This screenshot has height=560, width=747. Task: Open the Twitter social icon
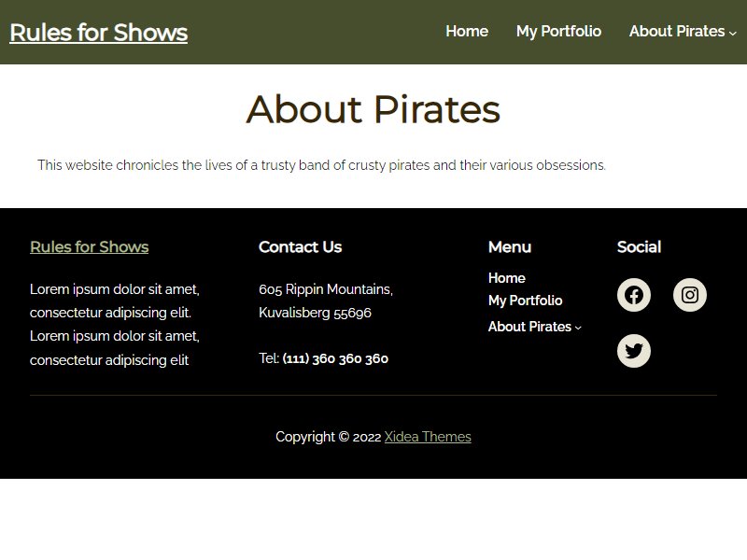coord(634,351)
